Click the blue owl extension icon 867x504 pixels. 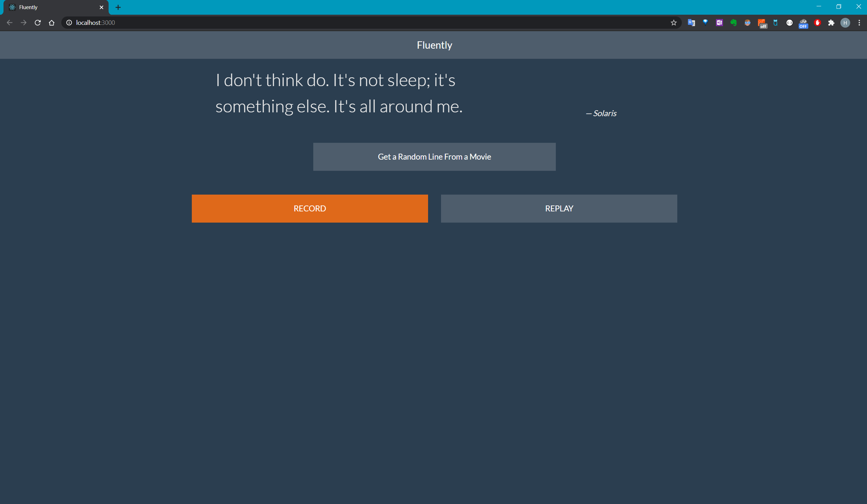[775, 23]
